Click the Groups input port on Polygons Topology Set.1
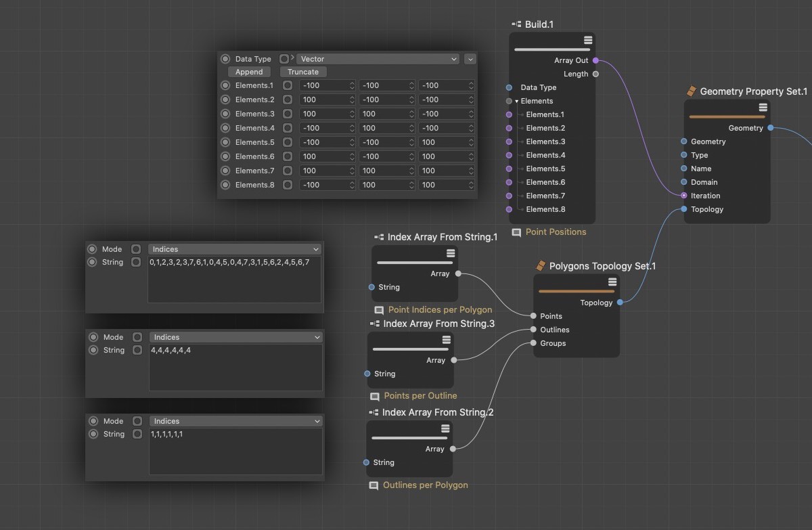The image size is (812, 530). (x=533, y=343)
